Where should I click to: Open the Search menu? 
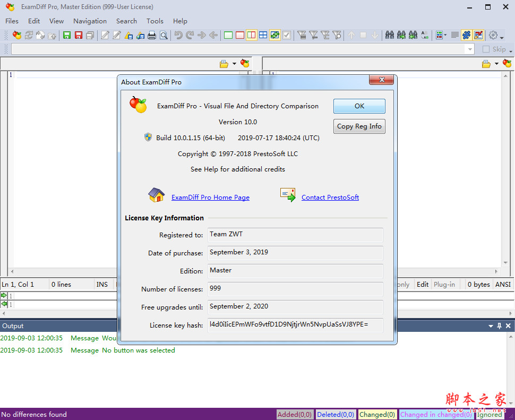click(x=126, y=21)
